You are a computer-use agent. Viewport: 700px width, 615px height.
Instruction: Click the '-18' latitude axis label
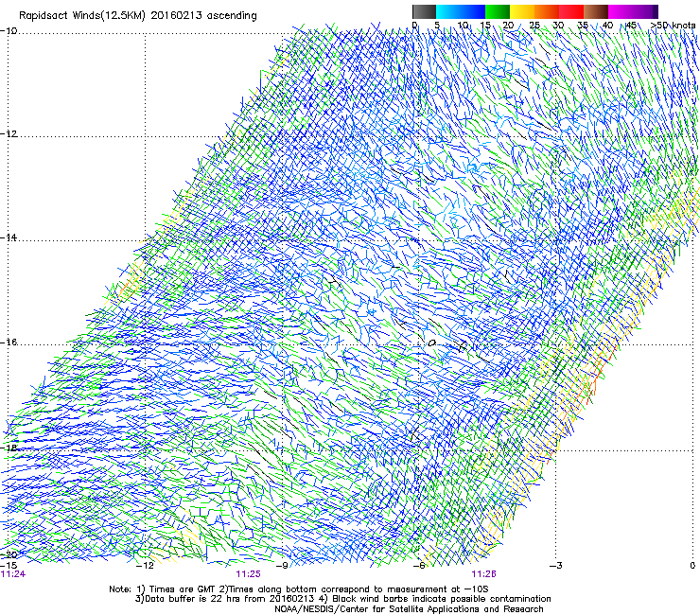(9, 448)
